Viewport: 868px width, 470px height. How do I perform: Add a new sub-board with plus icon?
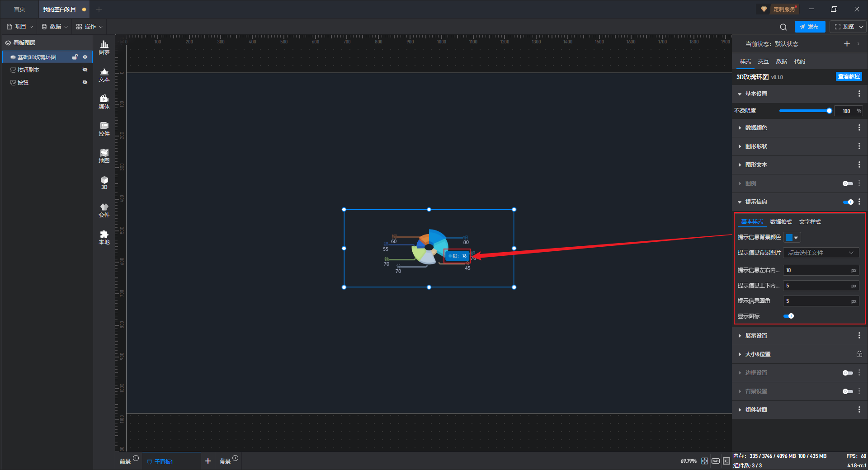click(208, 461)
